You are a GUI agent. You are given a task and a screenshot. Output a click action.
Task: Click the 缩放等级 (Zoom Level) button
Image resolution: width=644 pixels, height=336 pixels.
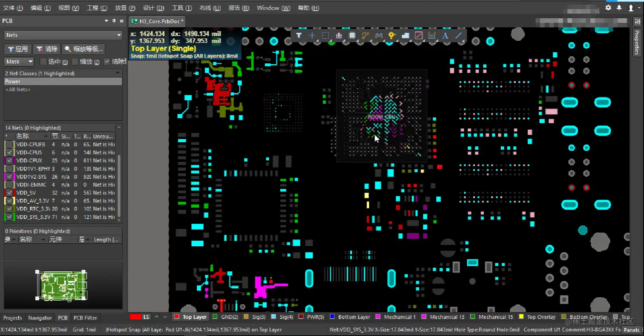[83, 49]
